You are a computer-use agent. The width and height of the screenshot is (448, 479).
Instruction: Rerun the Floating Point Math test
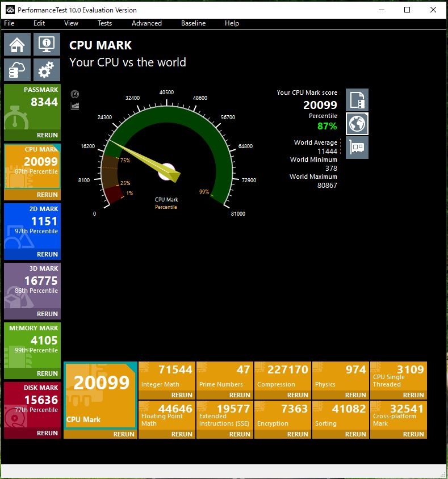[182, 434]
